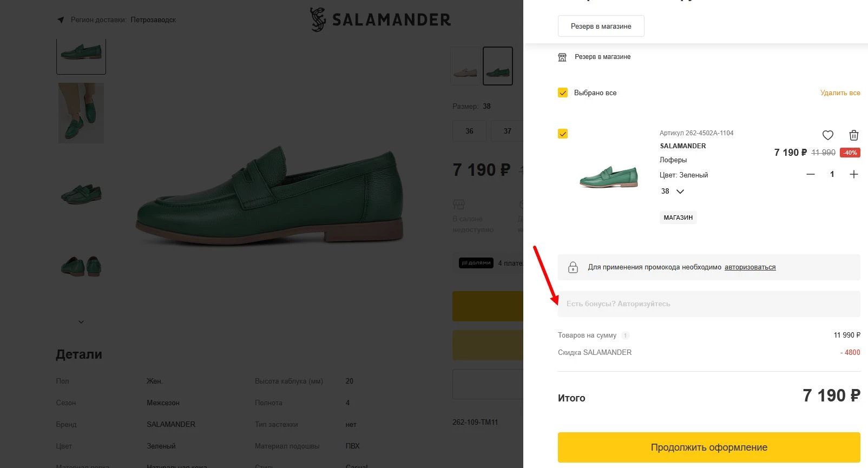
Task: Click the heart icon to favorite the loafers
Action: point(827,135)
